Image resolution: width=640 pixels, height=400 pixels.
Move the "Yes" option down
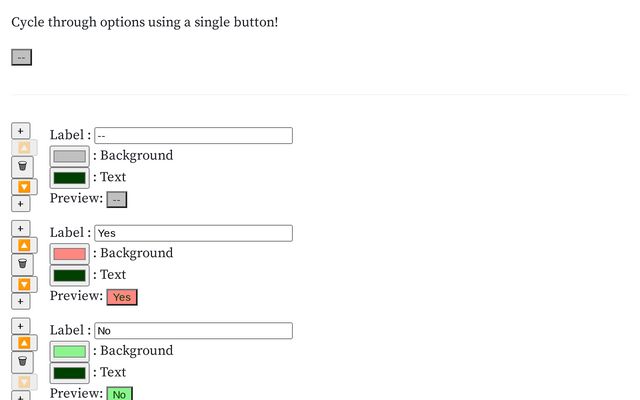point(24,284)
